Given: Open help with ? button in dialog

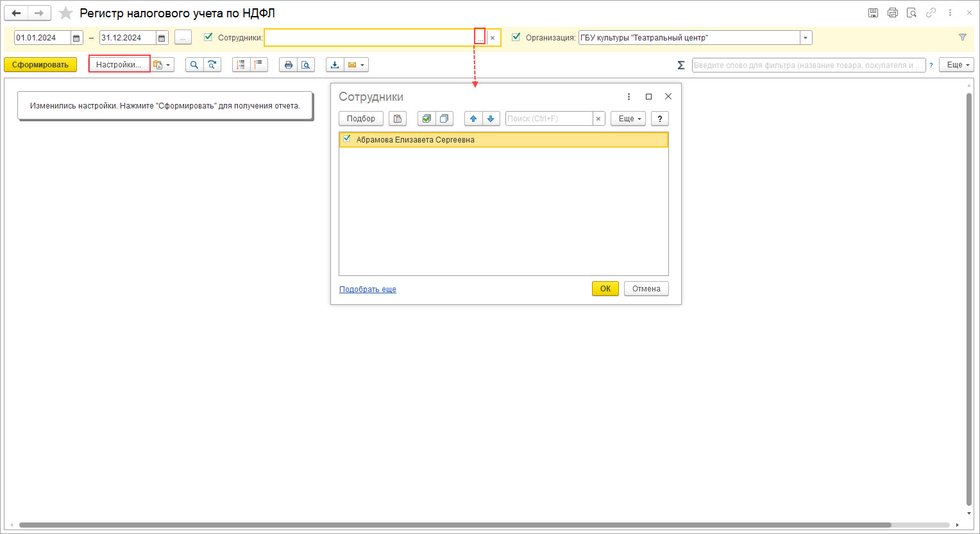Looking at the screenshot, I should (x=660, y=119).
